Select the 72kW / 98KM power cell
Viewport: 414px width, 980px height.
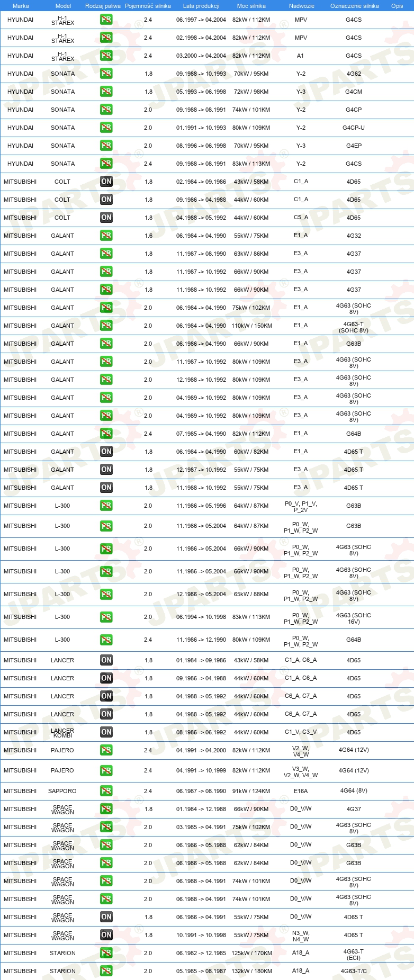251,92
